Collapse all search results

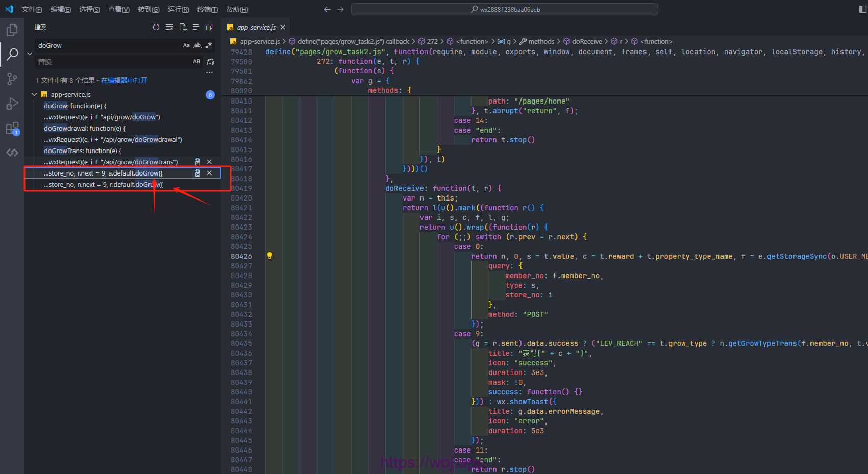[209, 27]
